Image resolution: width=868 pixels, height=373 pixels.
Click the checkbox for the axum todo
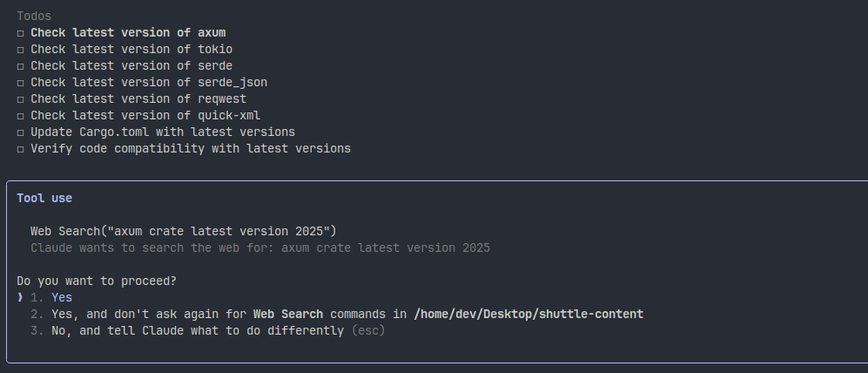[20, 32]
